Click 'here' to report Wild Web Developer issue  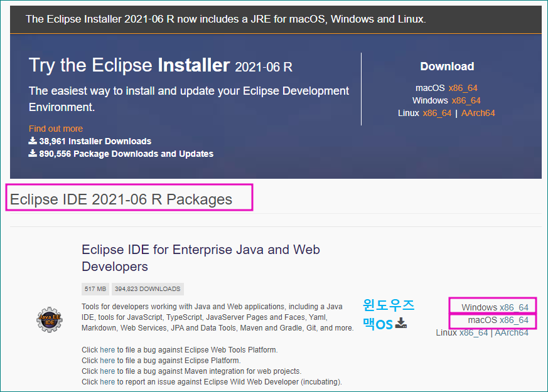click(x=107, y=382)
